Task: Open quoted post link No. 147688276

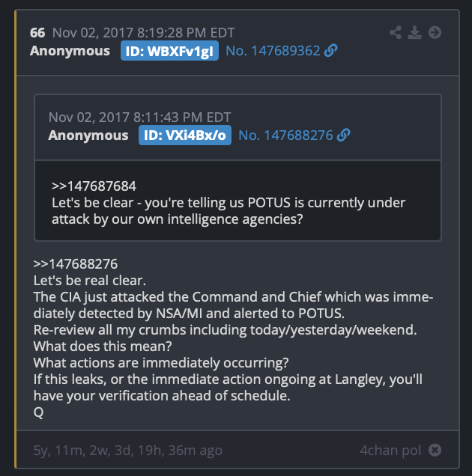Action: pos(285,135)
